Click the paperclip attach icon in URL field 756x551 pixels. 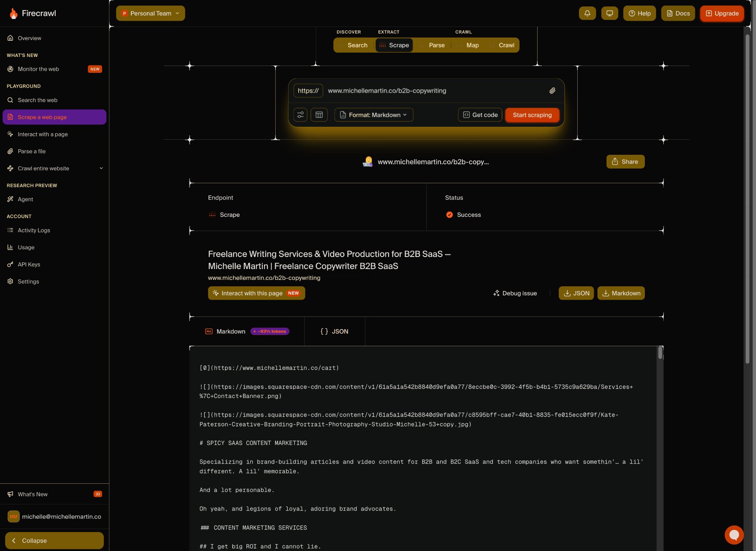pos(552,91)
